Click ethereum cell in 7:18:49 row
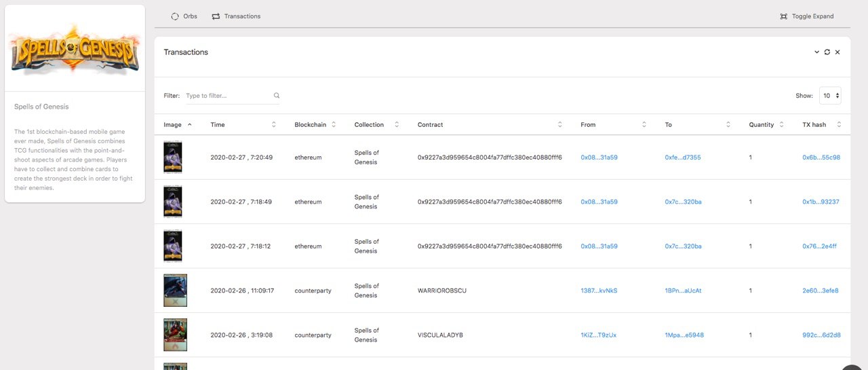 point(308,202)
